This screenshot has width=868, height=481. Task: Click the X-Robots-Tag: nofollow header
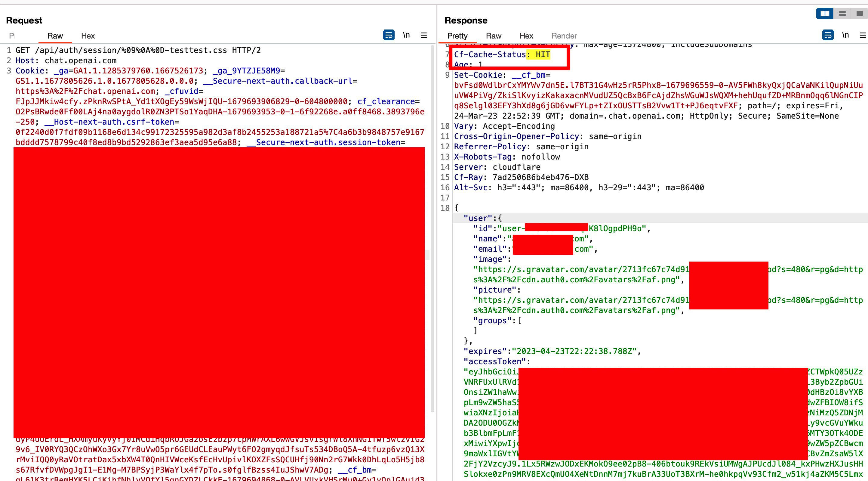(x=507, y=157)
